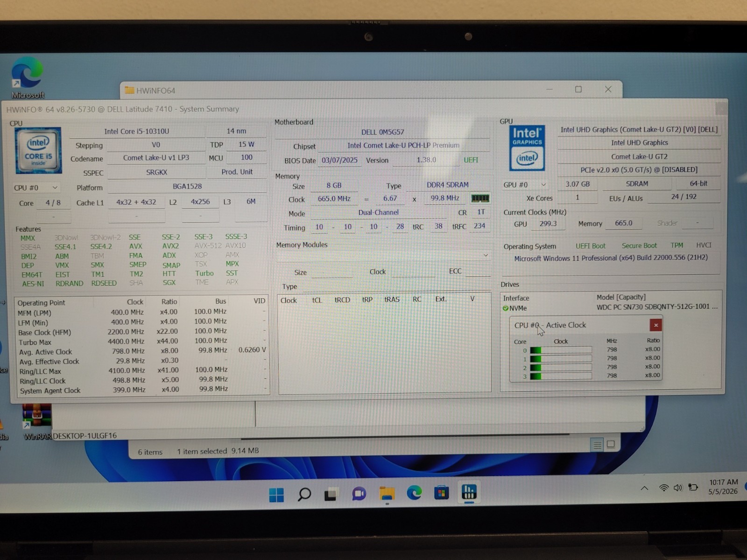This screenshot has width=747, height=560.
Task: Click Avg. Active Clock row
Action: pyautogui.click(x=142, y=351)
